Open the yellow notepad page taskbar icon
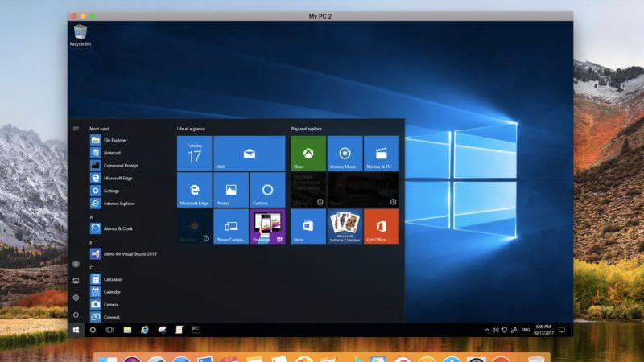The width and height of the screenshot is (644, 362). click(x=179, y=330)
